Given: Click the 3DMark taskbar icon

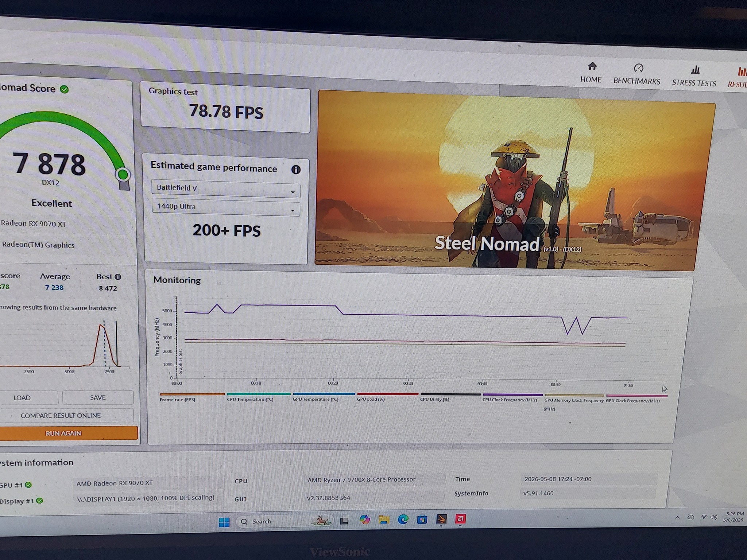Looking at the screenshot, I should pos(442,519).
